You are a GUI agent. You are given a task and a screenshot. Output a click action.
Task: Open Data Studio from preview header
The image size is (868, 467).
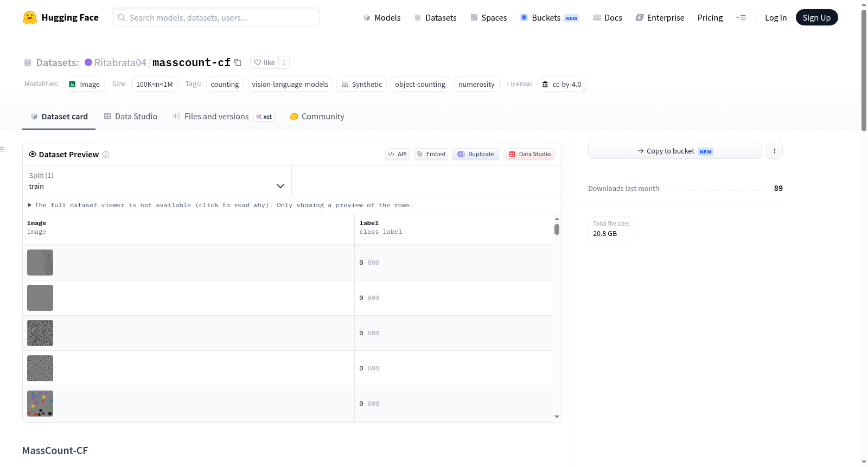point(529,154)
